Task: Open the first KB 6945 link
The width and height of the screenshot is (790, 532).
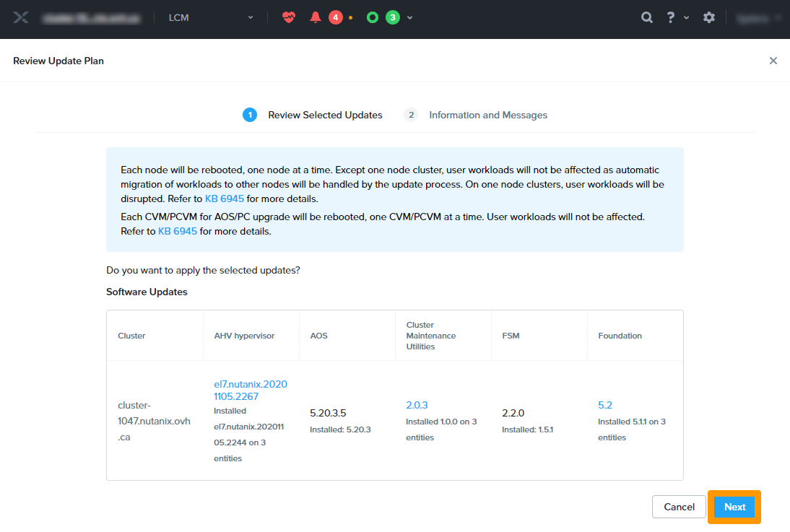Action: 226,199
